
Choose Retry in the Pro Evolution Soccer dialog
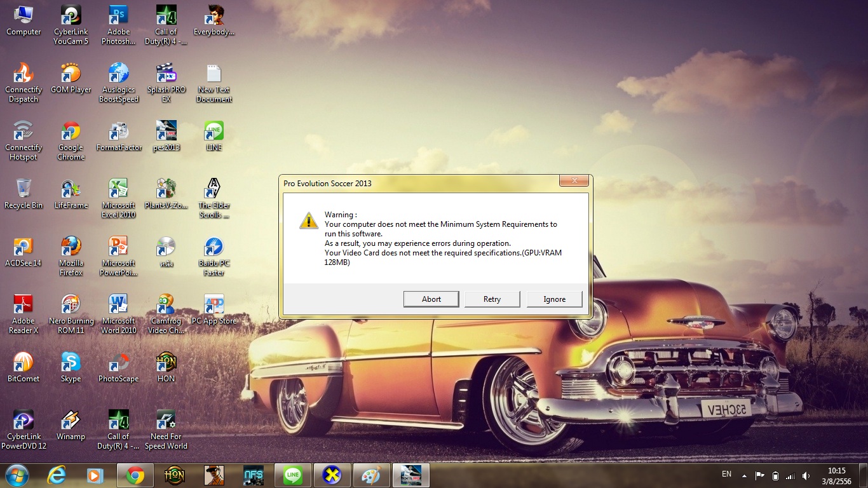[x=492, y=299]
